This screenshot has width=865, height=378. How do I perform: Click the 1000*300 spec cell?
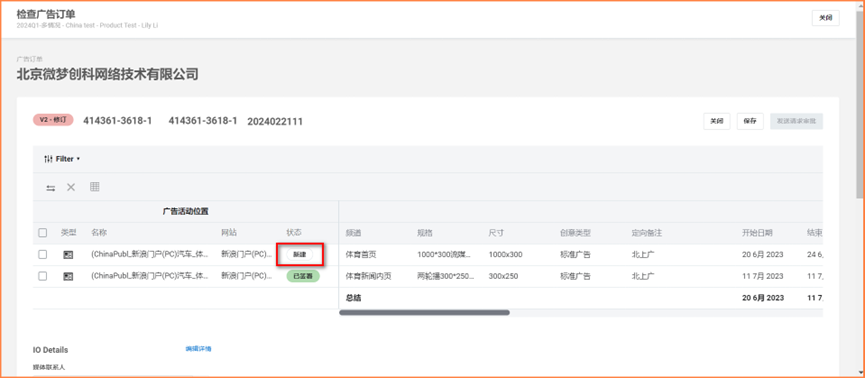coord(445,255)
